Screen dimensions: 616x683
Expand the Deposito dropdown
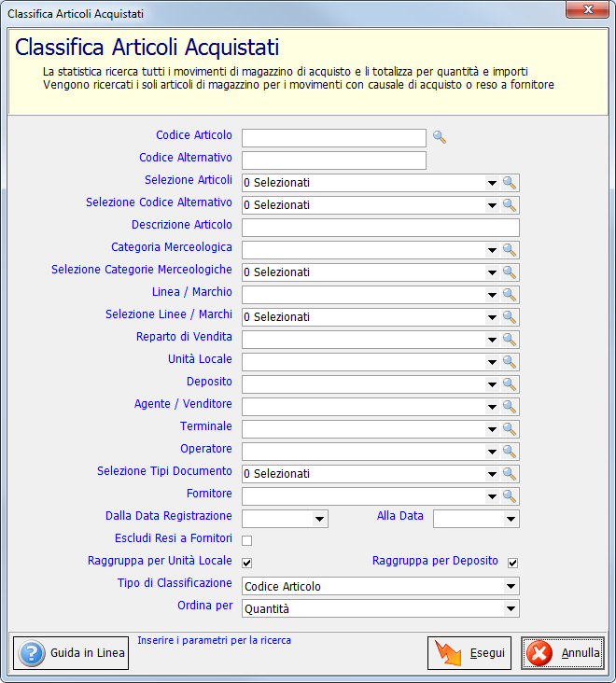pyautogui.click(x=492, y=384)
